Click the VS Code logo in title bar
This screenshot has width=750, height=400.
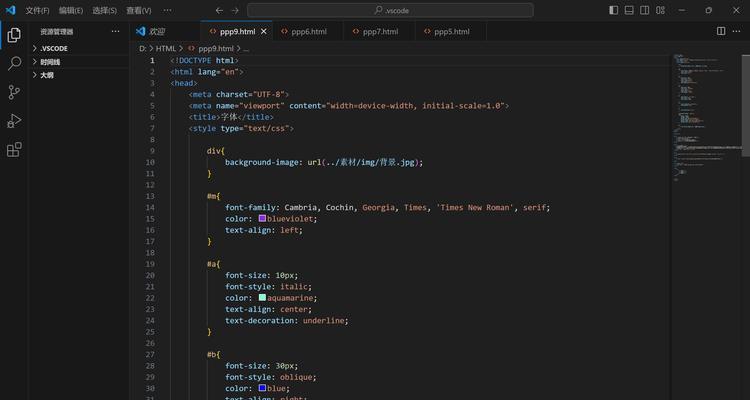click(11, 10)
